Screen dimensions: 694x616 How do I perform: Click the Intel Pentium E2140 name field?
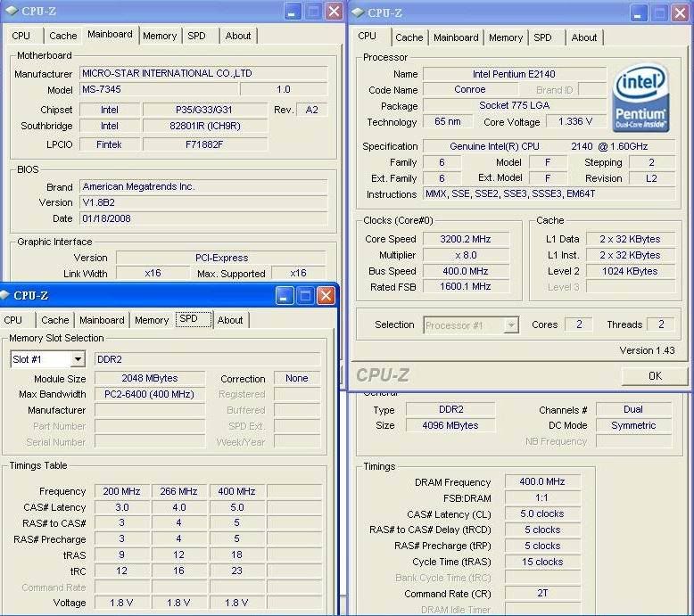515,74
